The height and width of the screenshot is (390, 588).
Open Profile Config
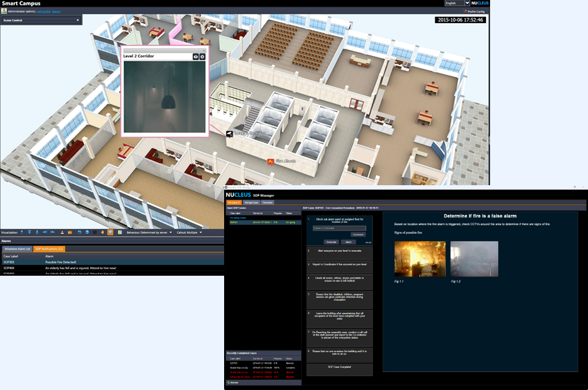474,11
